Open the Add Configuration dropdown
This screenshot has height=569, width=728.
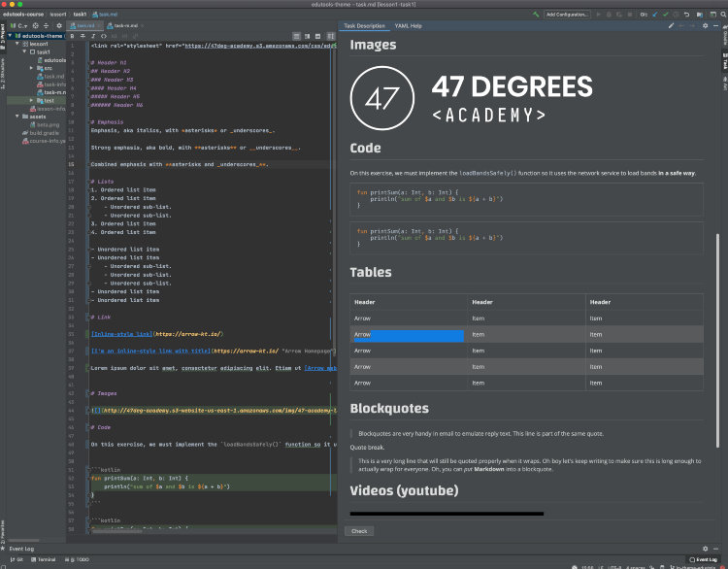pos(567,15)
